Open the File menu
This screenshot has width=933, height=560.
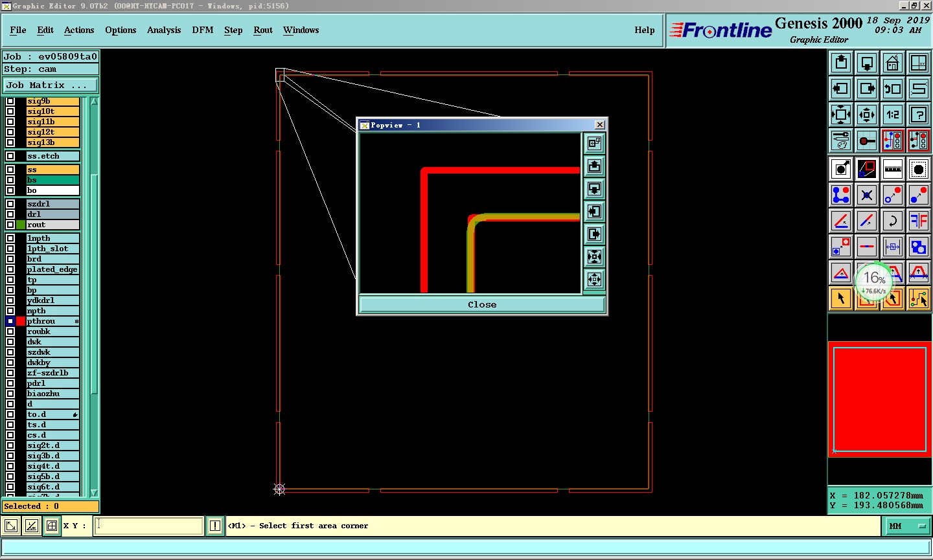click(18, 30)
